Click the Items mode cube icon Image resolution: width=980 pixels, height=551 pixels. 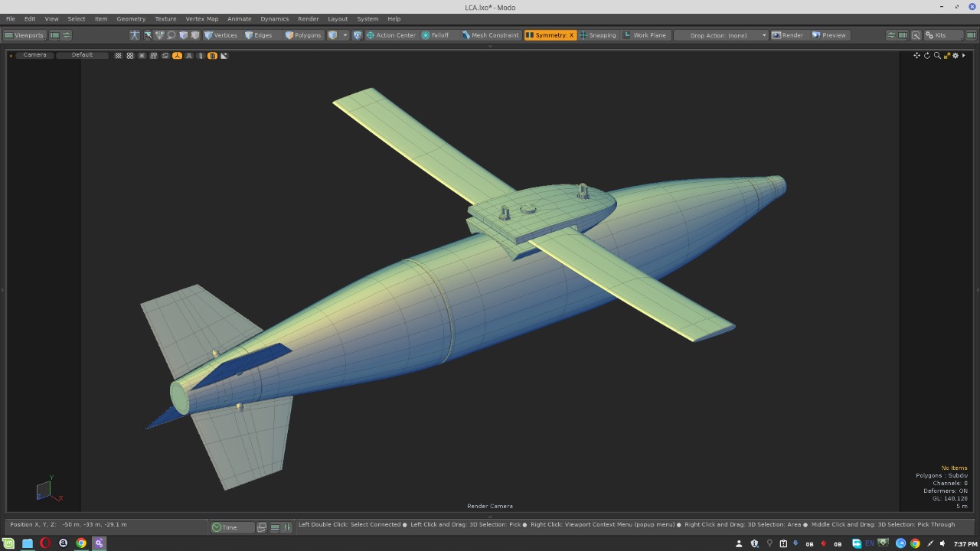[184, 35]
